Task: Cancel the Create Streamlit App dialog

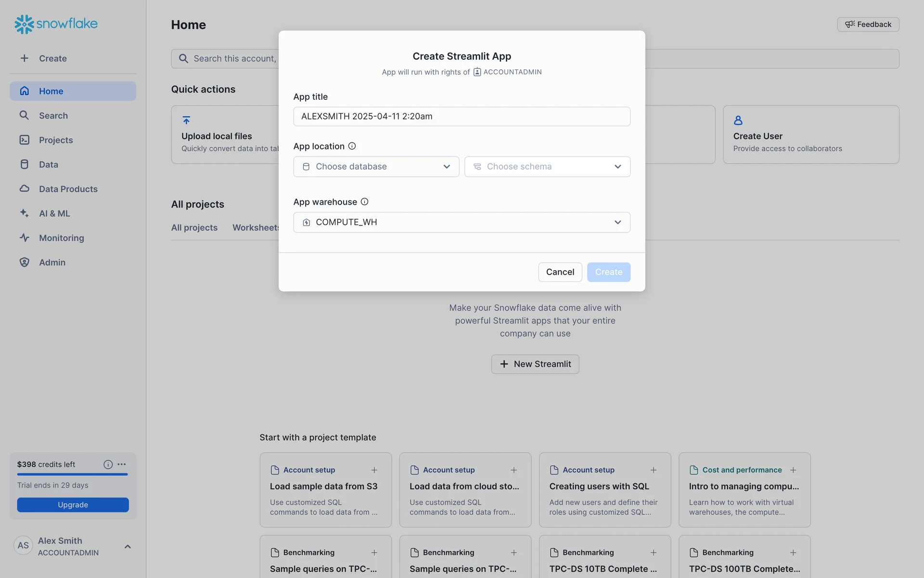Action: click(x=560, y=272)
